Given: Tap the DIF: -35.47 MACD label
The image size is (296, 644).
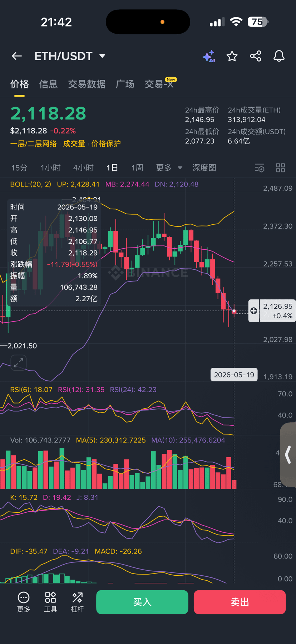Looking at the screenshot, I should pyautogui.click(x=29, y=551).
